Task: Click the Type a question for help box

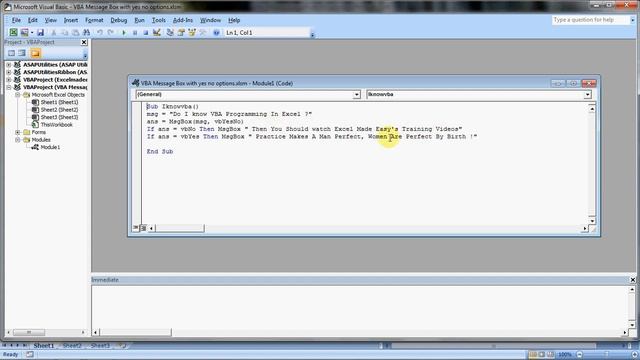Action: 590,20
